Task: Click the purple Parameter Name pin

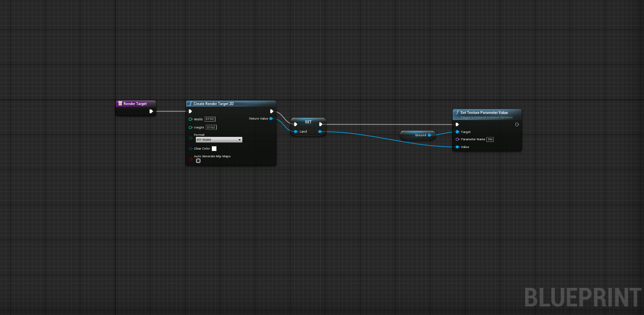Action: pyautogui.click(x=457, y=139)
